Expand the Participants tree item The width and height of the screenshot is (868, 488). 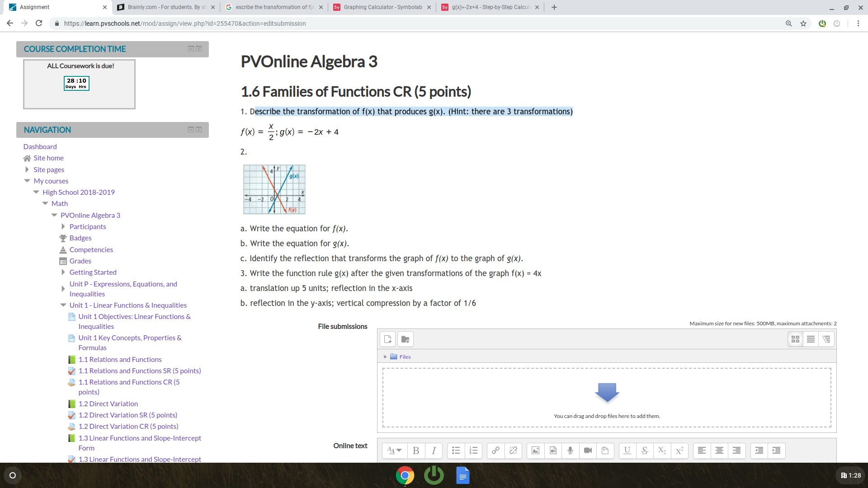click(x=63, y=227)
